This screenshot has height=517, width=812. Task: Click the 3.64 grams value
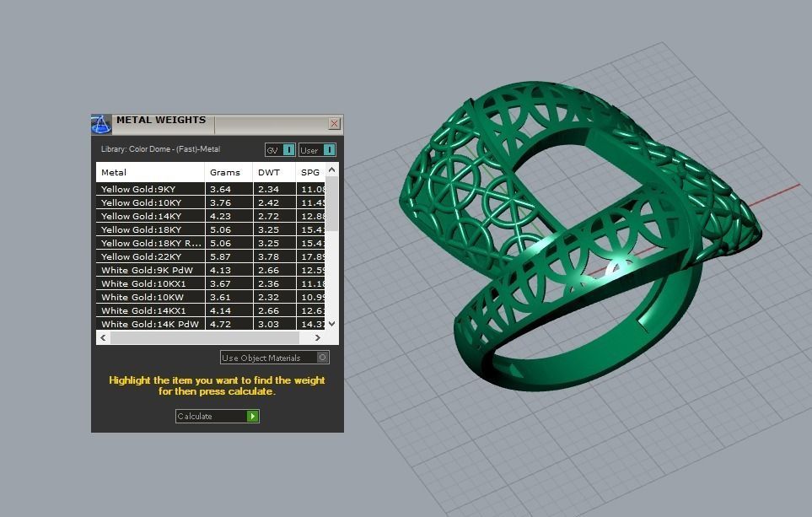(220, 189)
